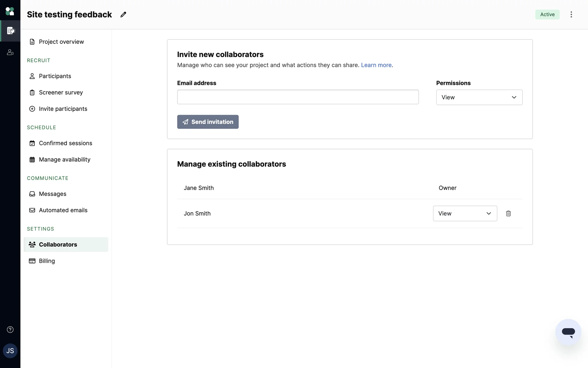Click the app logo in top-left corner
The width and height of the screenshot is (588, 368).
(x=10, y=11)
